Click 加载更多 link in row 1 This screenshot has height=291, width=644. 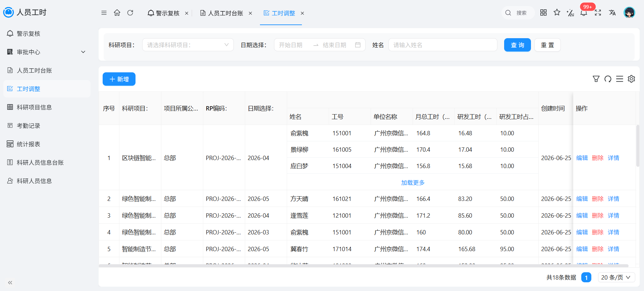pos(413,183)
